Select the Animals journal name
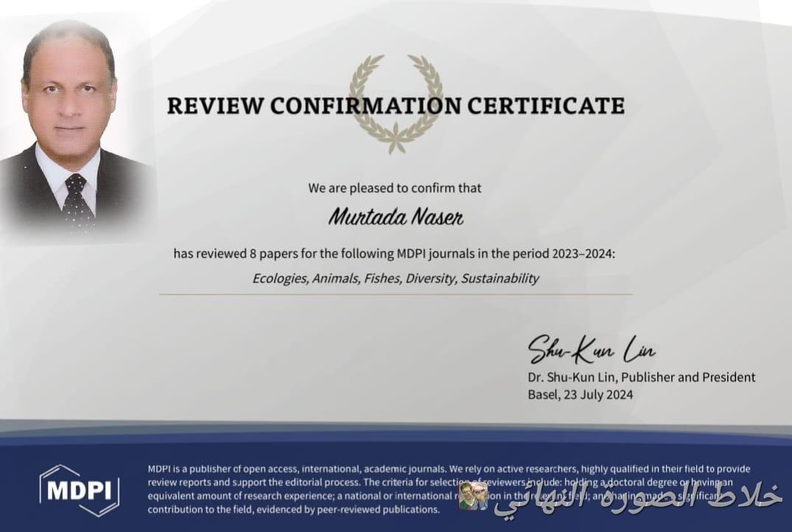This screenshot has height=532, width=792. (x=335, y=279)
